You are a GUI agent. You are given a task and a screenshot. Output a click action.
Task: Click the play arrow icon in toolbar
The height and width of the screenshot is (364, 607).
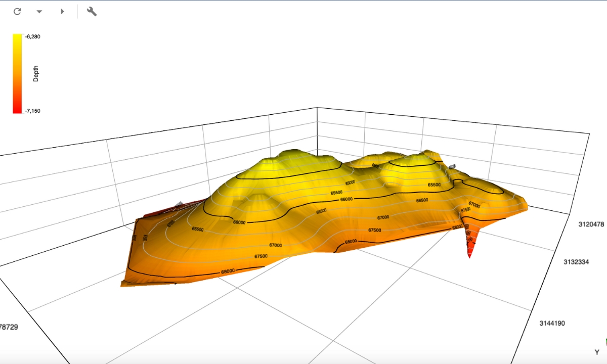pyautogui.click(x=62, y=11)
